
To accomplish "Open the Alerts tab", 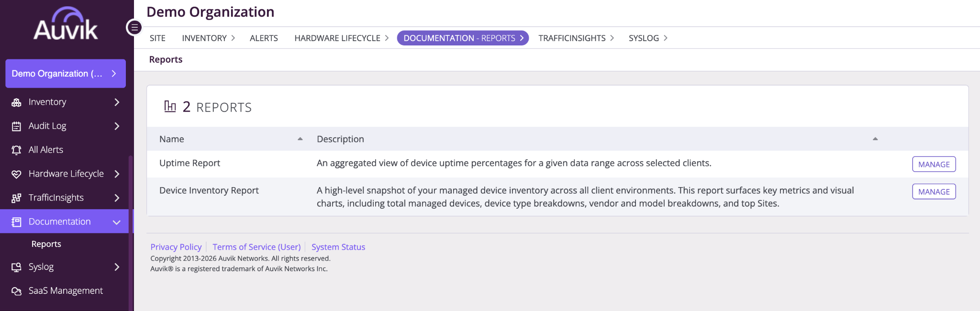I will click(264, 38).
